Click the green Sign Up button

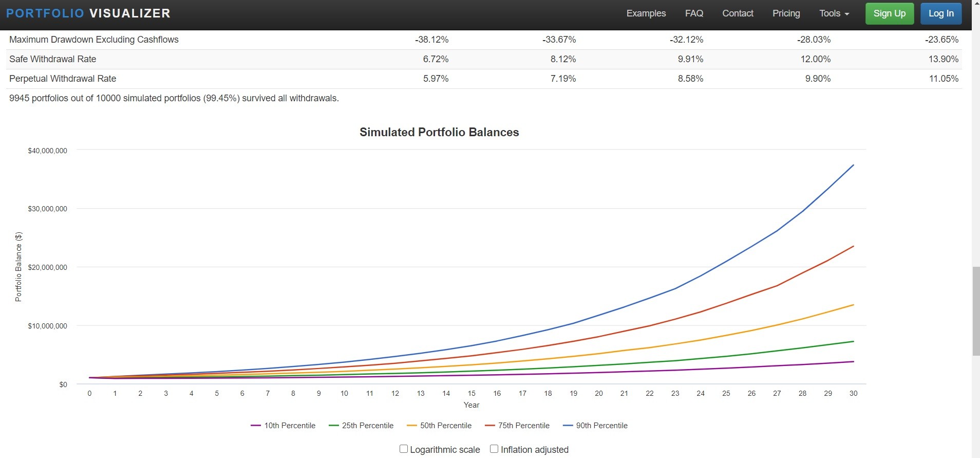point(889,13)
